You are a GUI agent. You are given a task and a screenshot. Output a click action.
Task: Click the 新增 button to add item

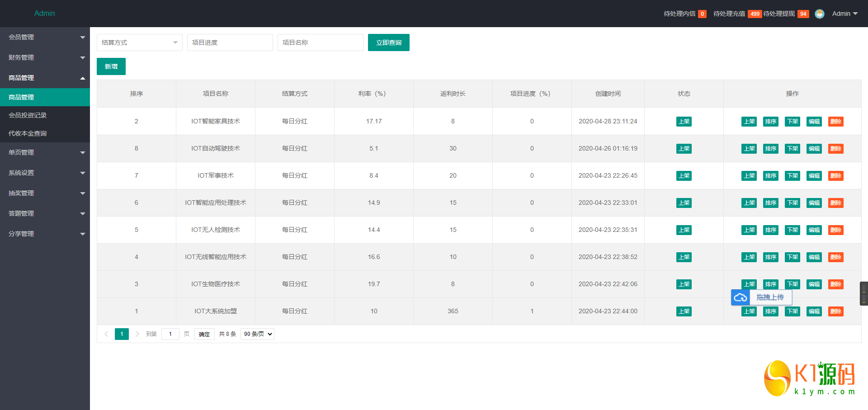(x=111, y=66)
